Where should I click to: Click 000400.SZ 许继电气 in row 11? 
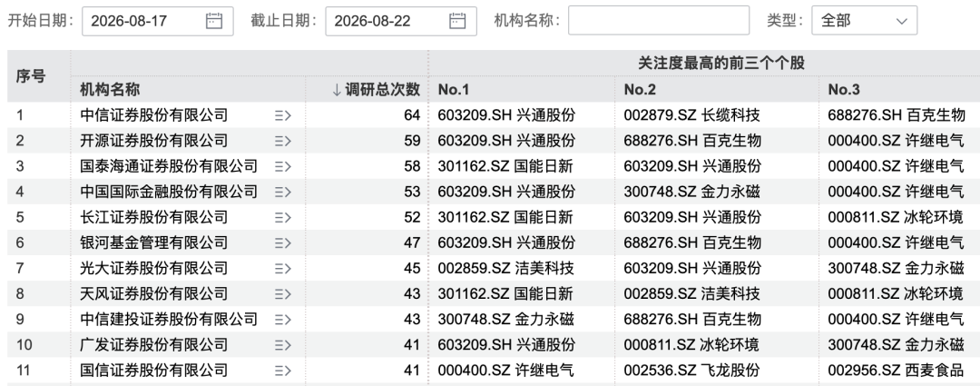click(505, 371)
